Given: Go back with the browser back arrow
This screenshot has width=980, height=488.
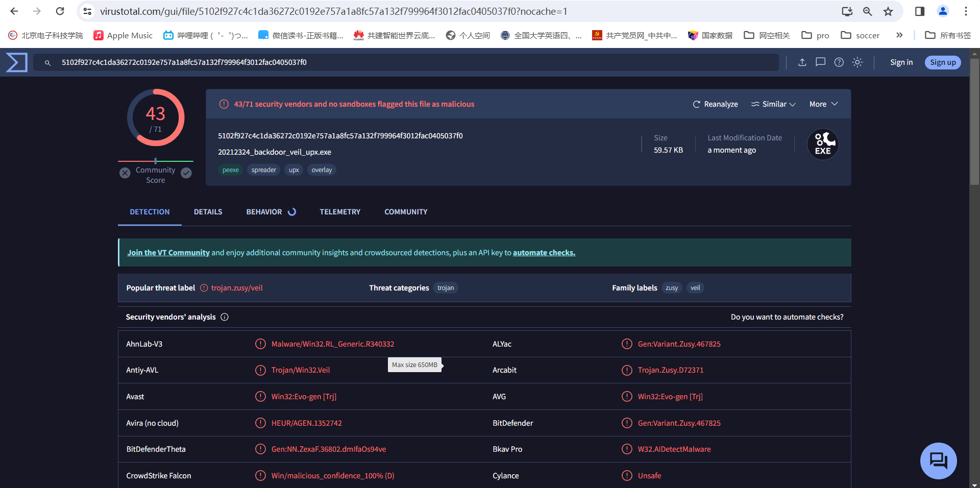Looking at the screenshot, I should click(14, 11).
